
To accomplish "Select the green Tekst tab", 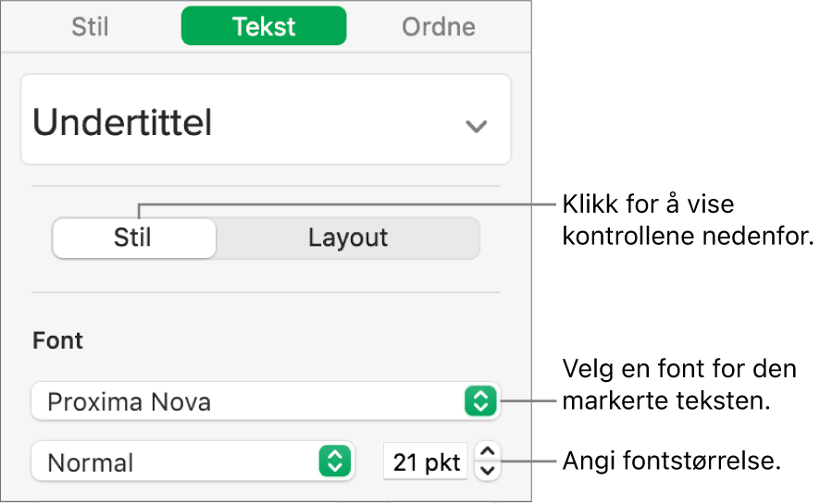I will tap(264, 26).
